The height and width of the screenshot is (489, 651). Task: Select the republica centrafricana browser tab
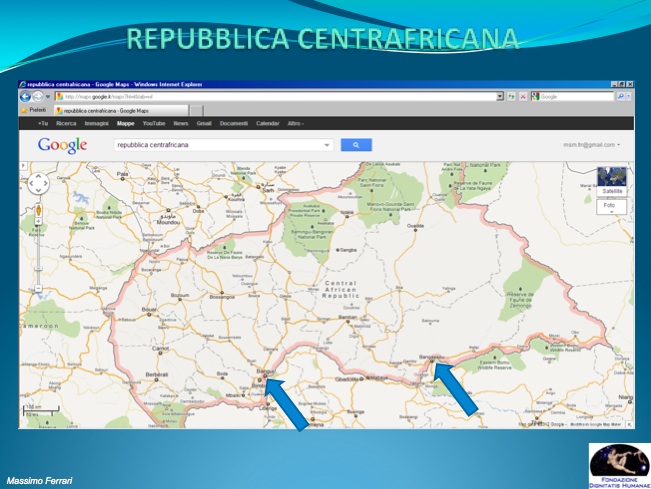click(120, 110)
